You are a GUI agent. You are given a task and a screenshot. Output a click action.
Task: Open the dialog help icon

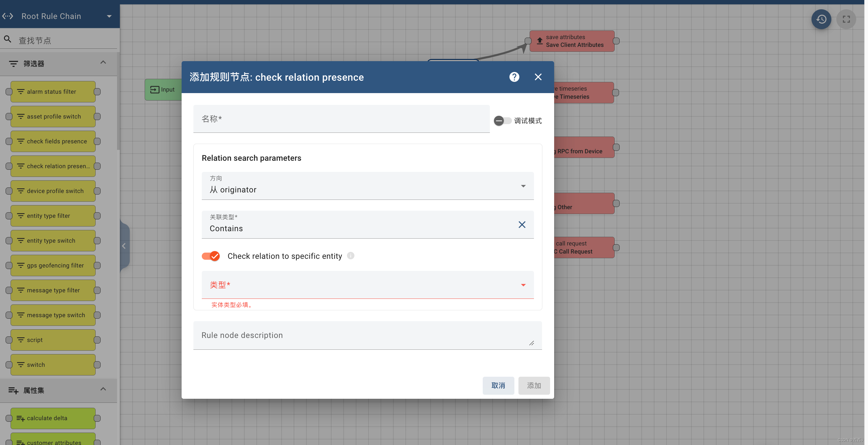514,77
